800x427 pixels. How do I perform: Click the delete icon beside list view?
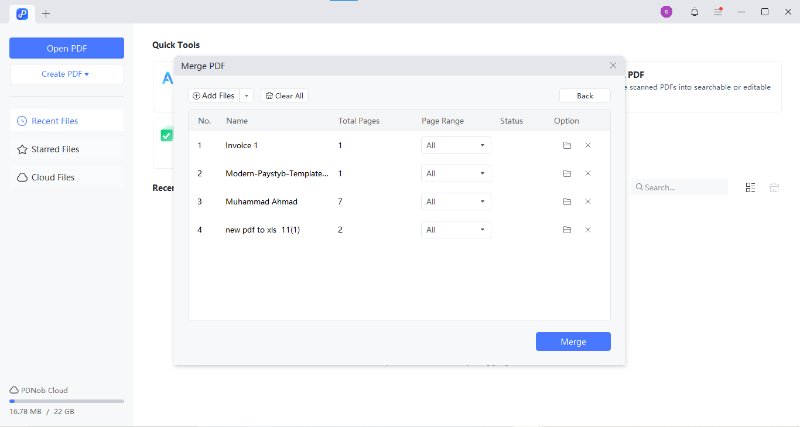click(x=774, y=188)
